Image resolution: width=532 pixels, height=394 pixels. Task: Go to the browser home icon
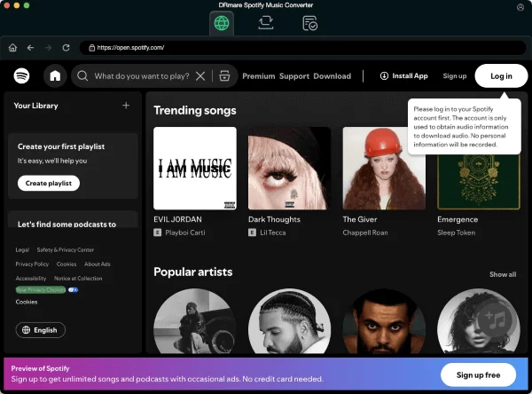point(13,48)
